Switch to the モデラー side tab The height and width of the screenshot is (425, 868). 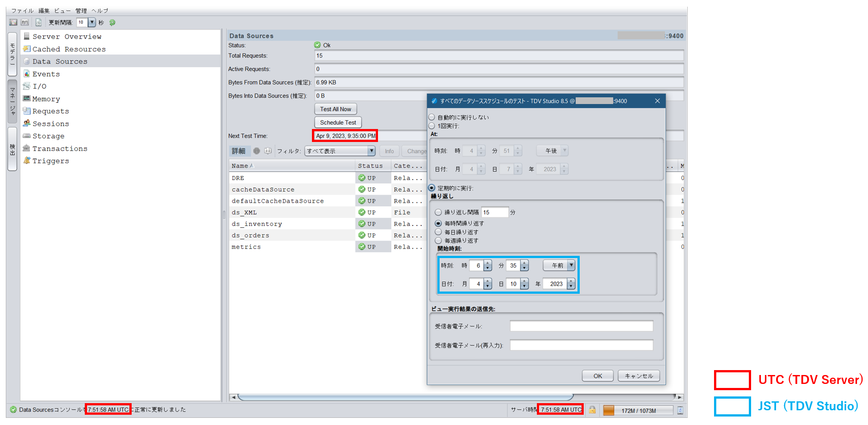tap(12, 54)
